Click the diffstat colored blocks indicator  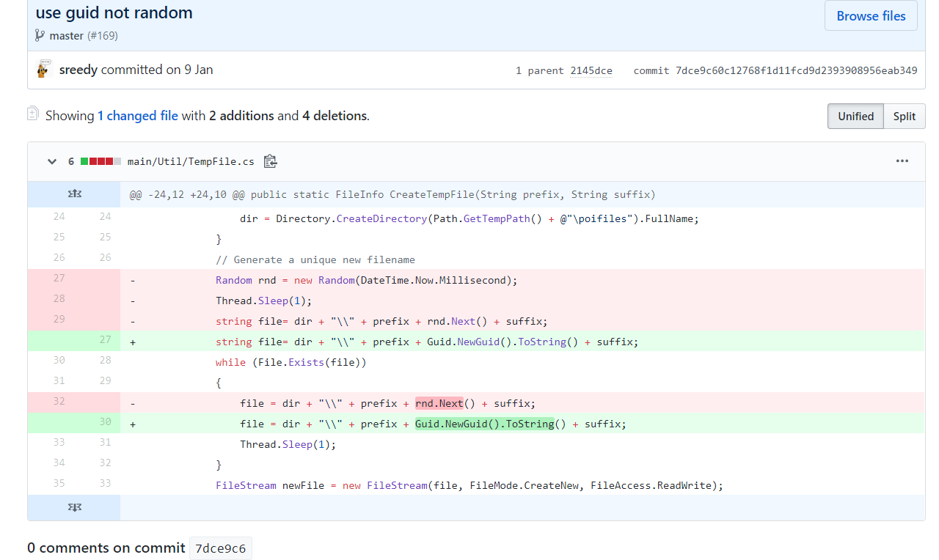tap(101, 161)
